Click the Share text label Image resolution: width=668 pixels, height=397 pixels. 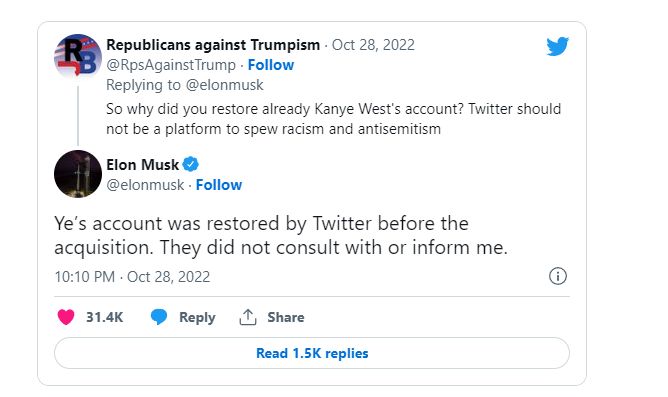286,317
